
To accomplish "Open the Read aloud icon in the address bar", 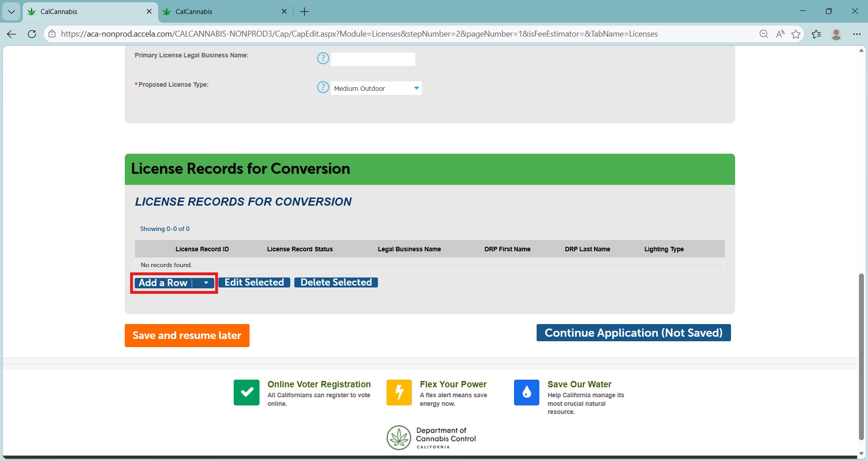I will pyautogui.click(x=780, y=34).
